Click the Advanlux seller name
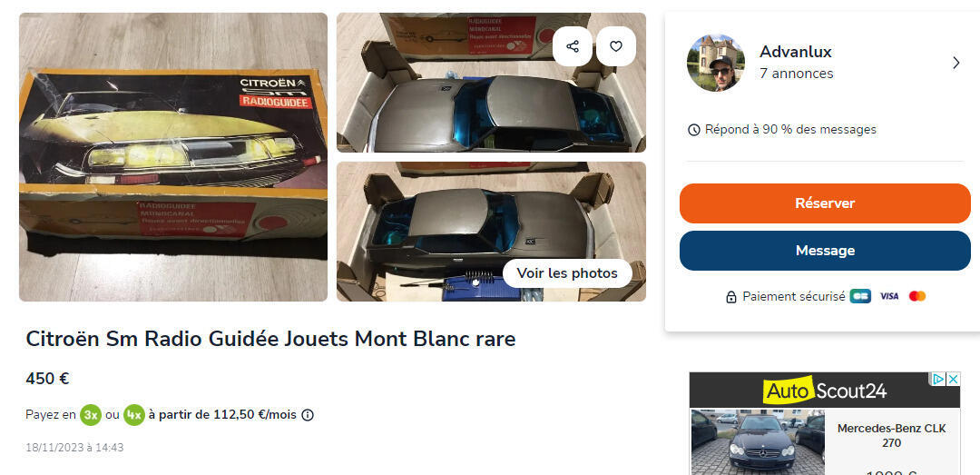This screenshot has height=475, width=980. (796, 52)
